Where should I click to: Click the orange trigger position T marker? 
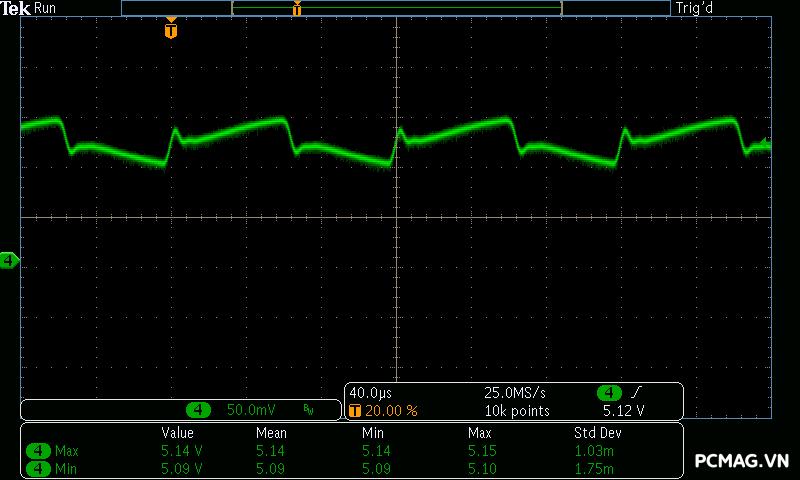pyautogui.click(x=171, y=30)
